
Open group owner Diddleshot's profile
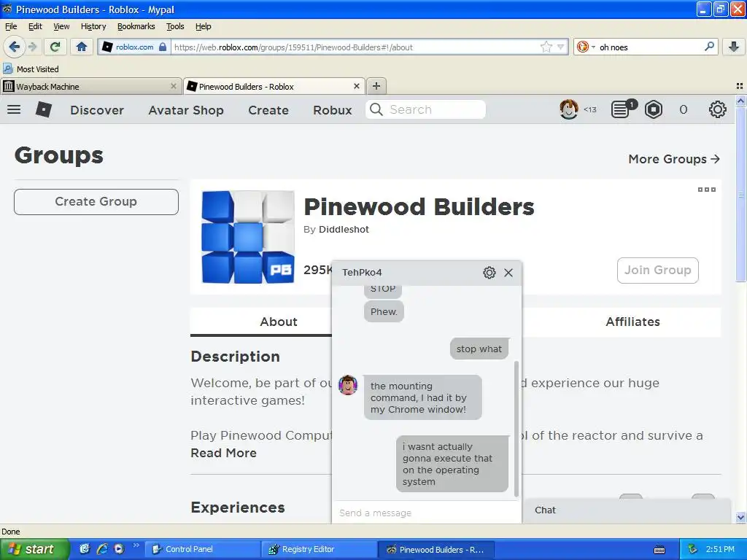pyautogui.click(x=344, y=230)
